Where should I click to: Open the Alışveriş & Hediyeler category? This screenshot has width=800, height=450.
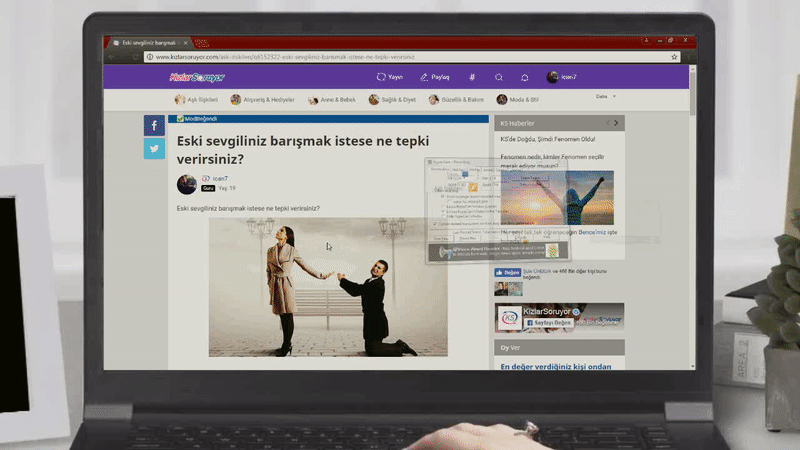pyautogui.click(x=262, y=99)
